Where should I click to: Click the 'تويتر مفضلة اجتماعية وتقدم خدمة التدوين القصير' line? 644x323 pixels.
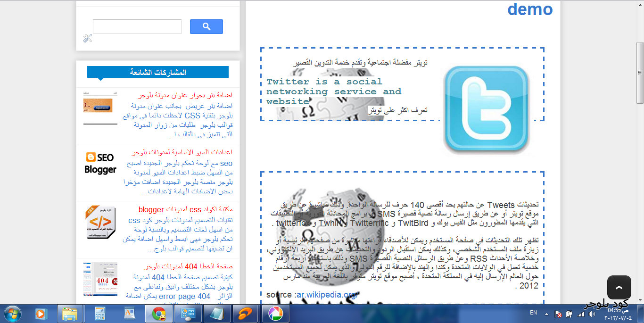[361, 62]
